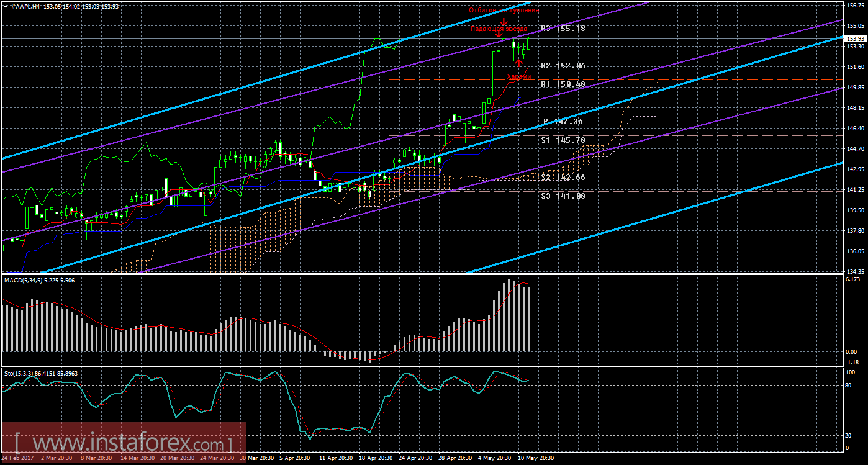This screenshot has width=868, height=465.
Task: Click the P 147.36 pivot label
Action: (563, 122)
